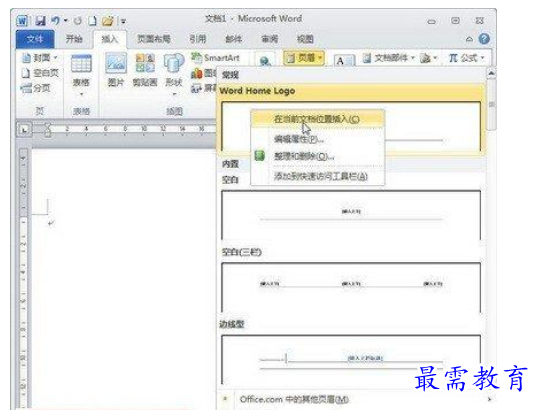Click the 页眉 (Header) dropdown button
536x410 pixels.
304,58
